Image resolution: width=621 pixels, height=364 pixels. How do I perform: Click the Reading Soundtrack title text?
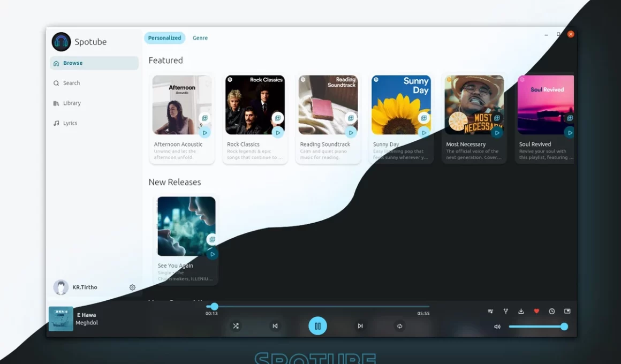tap(325, 145)
